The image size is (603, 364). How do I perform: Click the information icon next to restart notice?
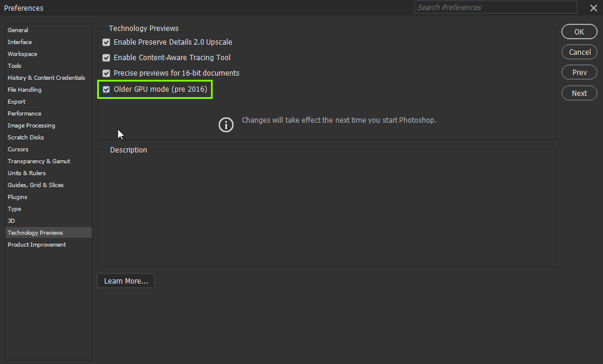226,124
